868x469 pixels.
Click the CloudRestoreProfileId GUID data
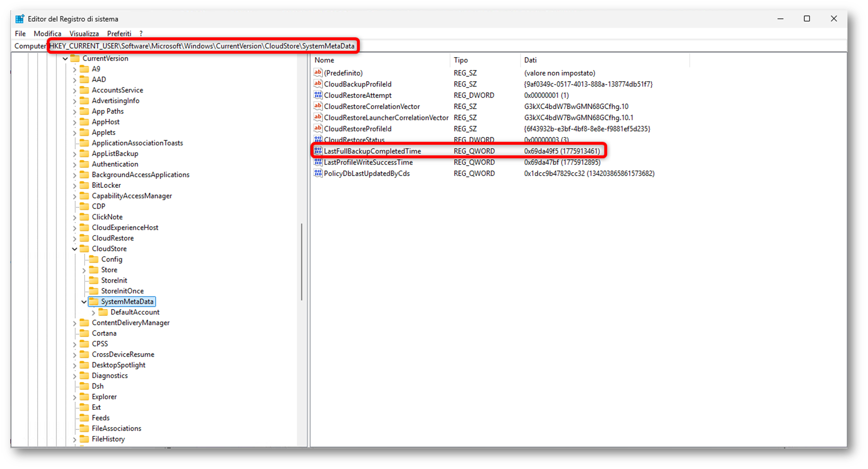point(587,129)
